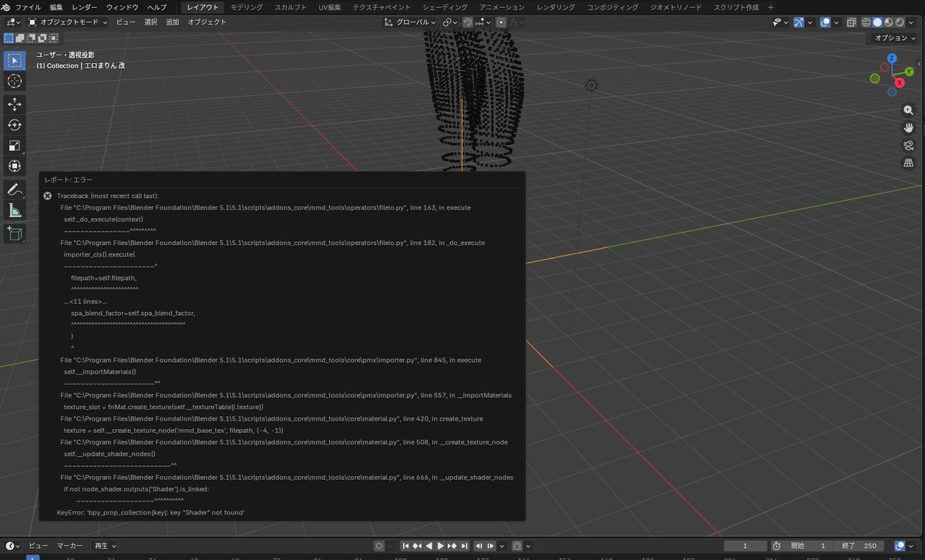
Task: Click the error icon in the report popup
Action: 48,196
